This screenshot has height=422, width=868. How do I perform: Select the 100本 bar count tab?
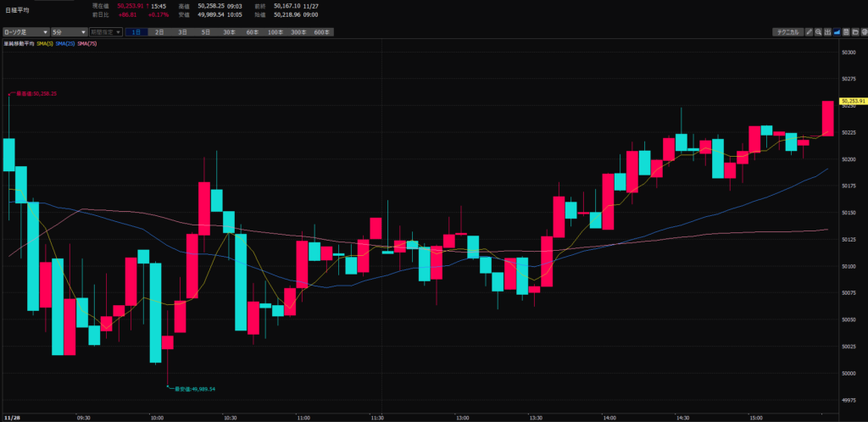pyautogui.click(x=275, y=32)
